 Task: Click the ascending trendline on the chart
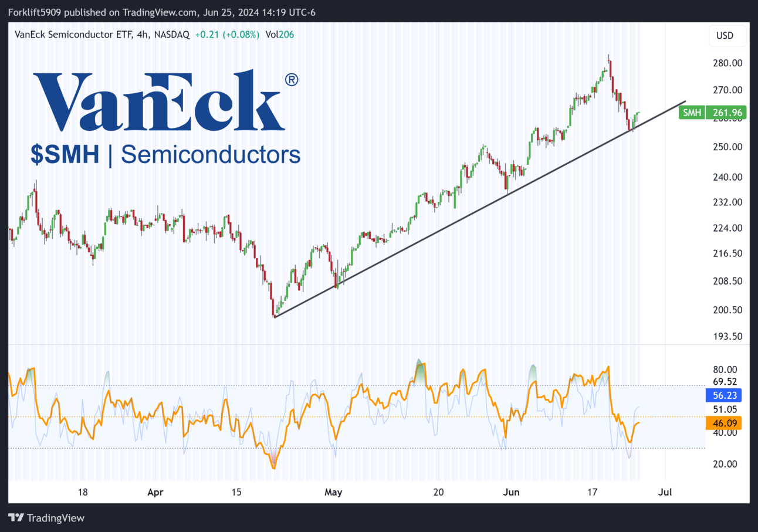[x=480, y=209]
